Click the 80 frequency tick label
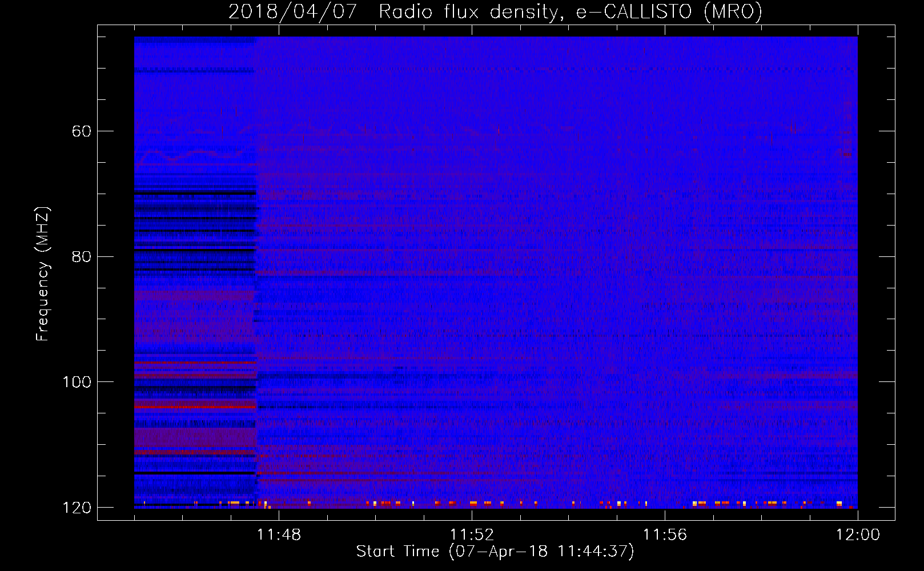 (x=81, y=256)
